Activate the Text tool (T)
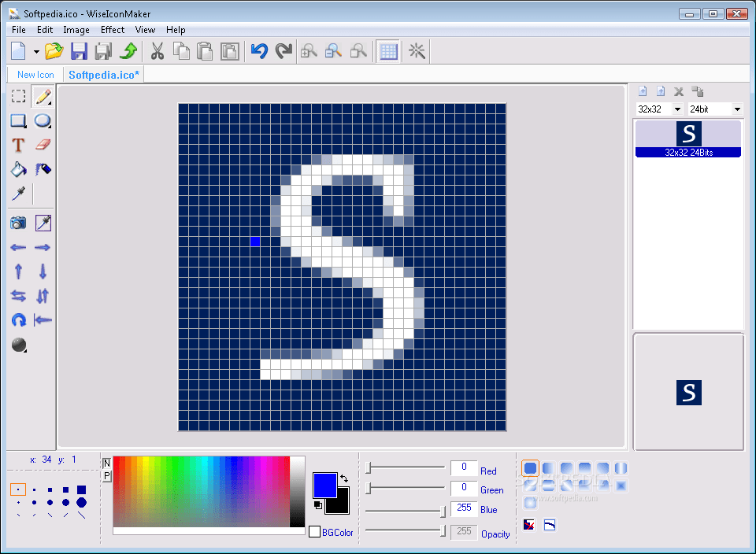Image resolution: width=756 pixels, height=554 pixels. pos(18,145)
